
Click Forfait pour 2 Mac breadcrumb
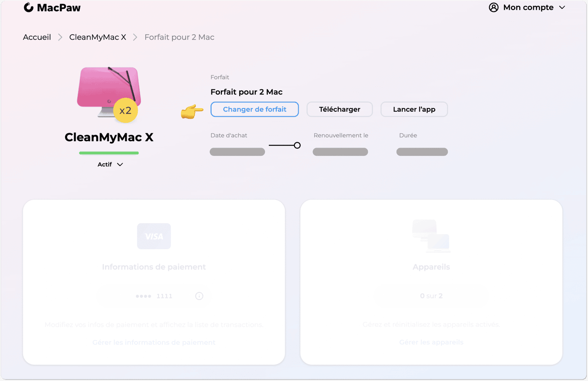click(179, 37)
